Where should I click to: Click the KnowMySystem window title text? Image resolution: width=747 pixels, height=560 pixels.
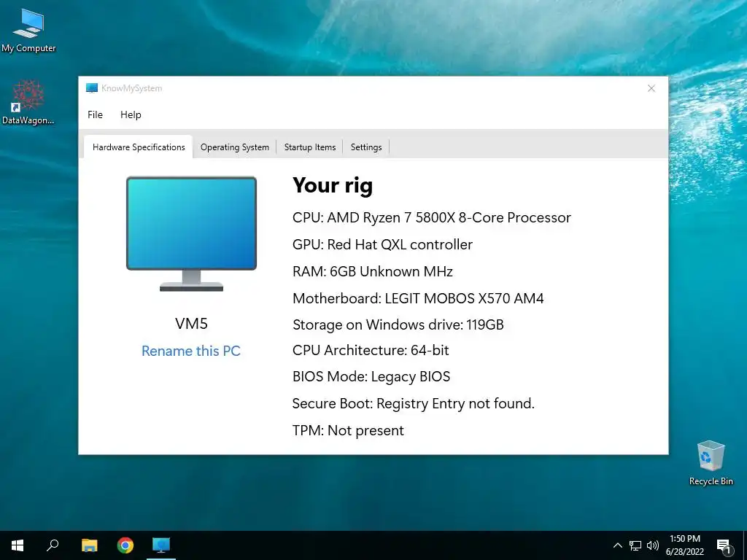131,88
